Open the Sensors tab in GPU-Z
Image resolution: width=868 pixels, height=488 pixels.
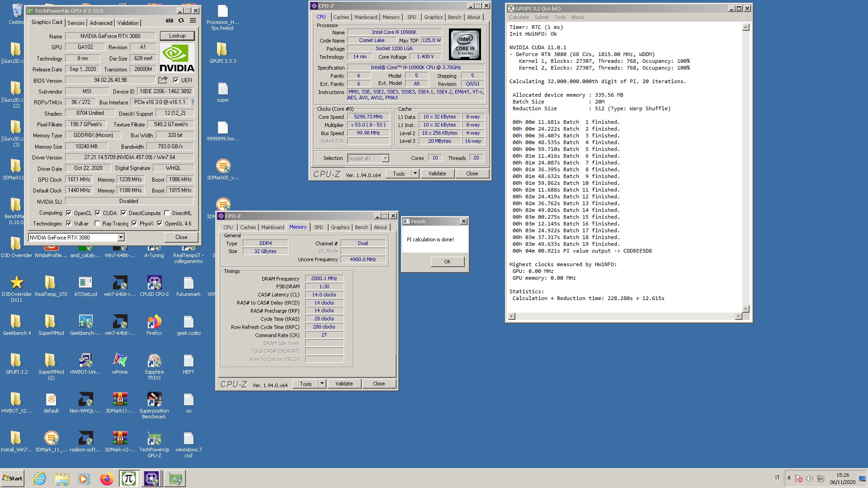click(76, 23)
